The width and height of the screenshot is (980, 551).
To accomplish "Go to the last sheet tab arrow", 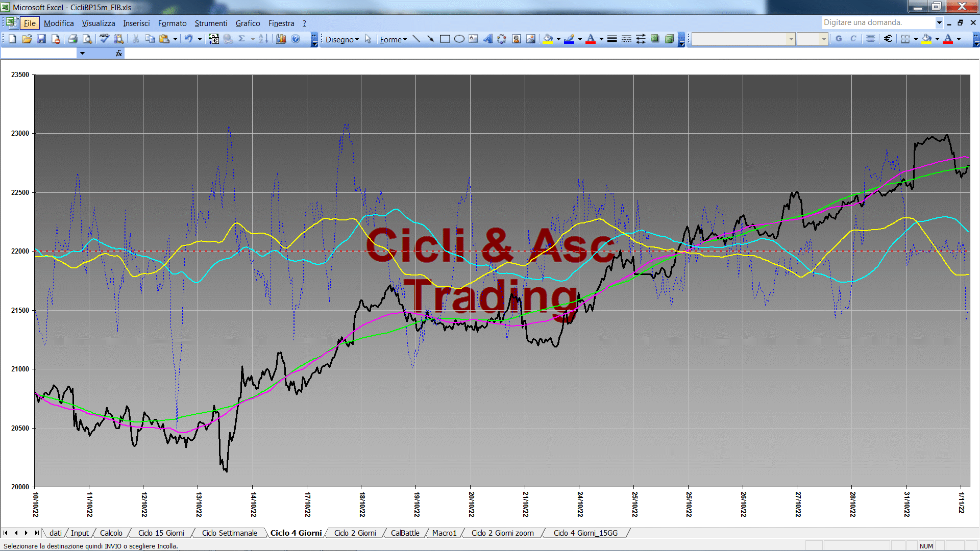I will 36,533.
